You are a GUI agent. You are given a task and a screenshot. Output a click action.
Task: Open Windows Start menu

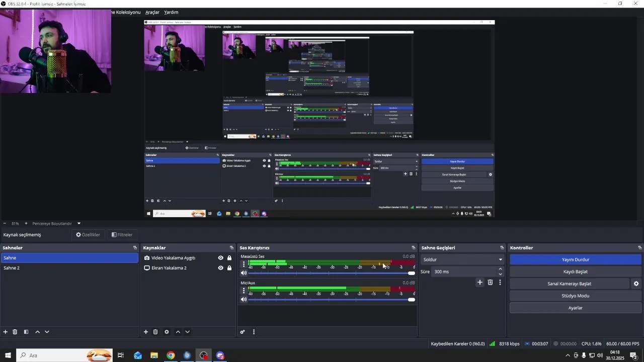(8, 355)
